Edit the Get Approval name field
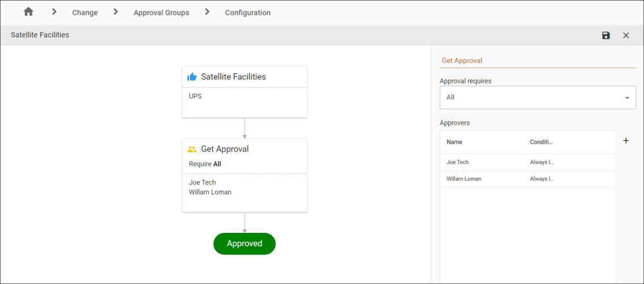The height and width of the screenshot is (284, 644). point(537,61)
